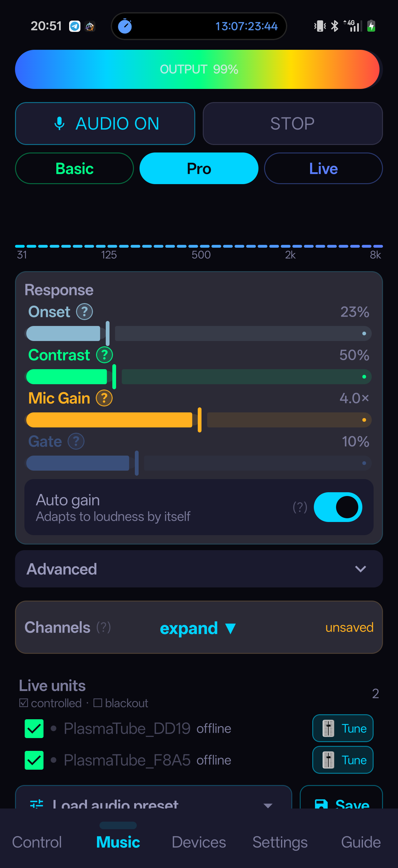Tap the STOP button

tap(292, 123)
